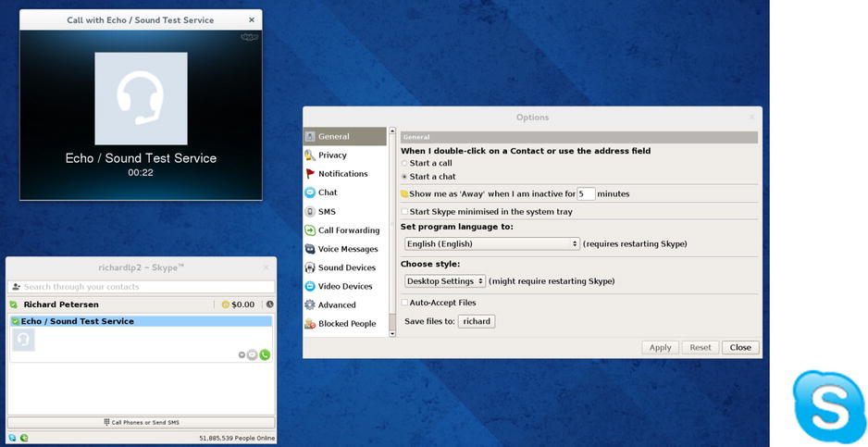This screenshot has height=447, width=868.
Task: Open the Chat section in Options
Action: tap(345, 192)
